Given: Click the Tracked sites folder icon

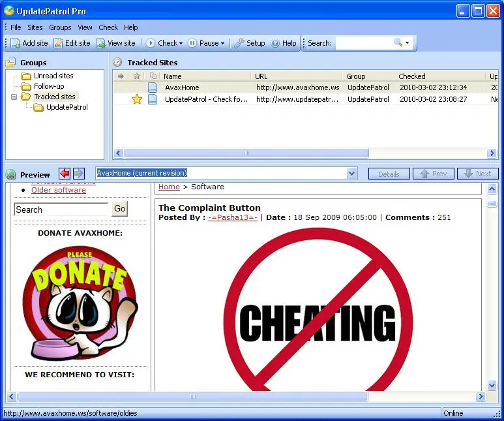Looking at the screenshot, I should [25, 97].
